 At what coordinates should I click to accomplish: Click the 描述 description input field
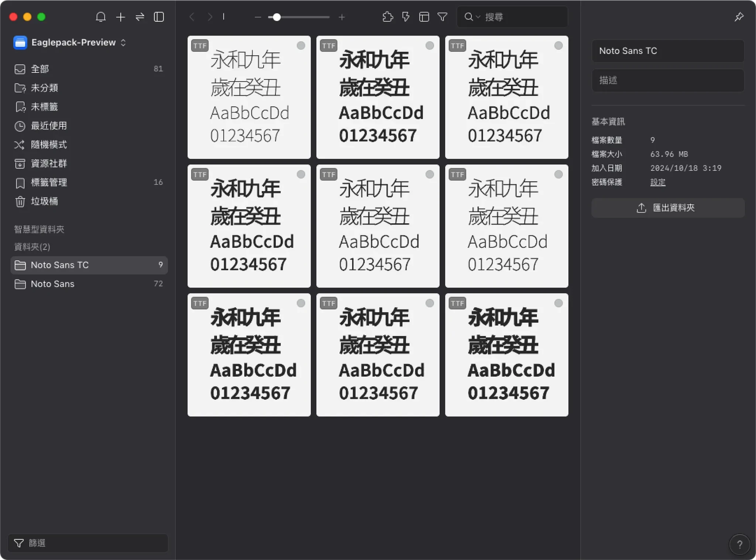[667, 80]
